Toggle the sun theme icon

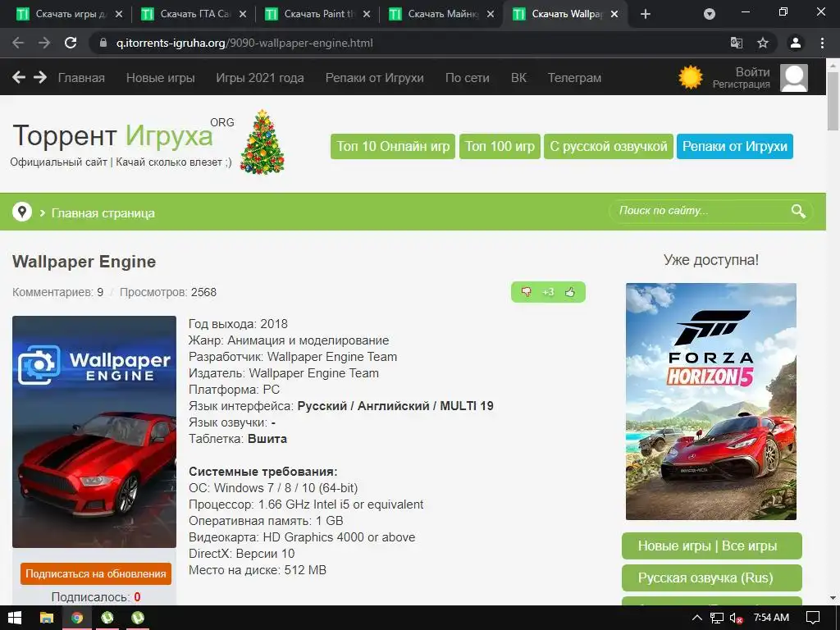click(691, 77)
